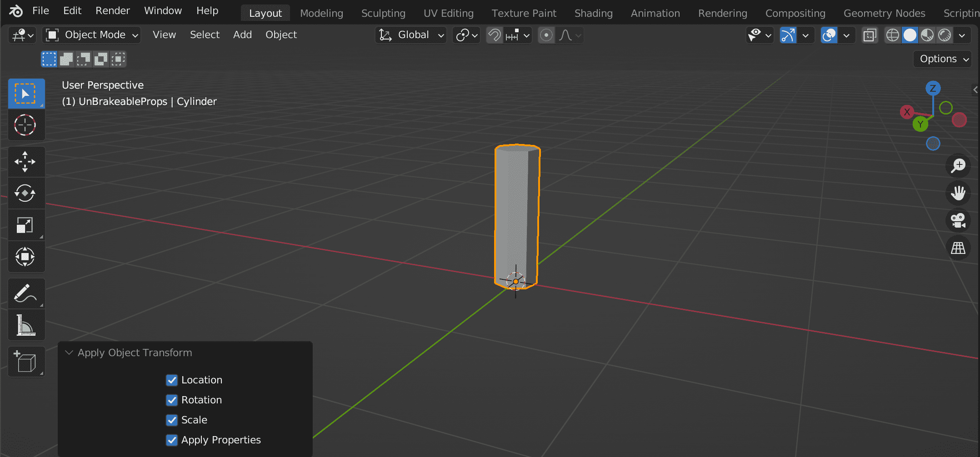Toggle the camera view icon
Image resolution: width=980 pixels, height=457 pixels.
(958, 220)
